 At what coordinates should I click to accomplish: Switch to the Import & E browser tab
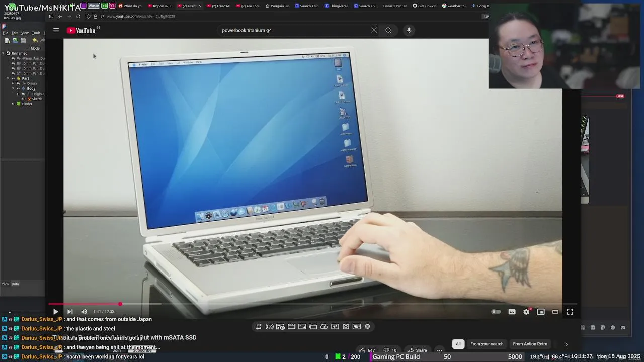point(159,6)
